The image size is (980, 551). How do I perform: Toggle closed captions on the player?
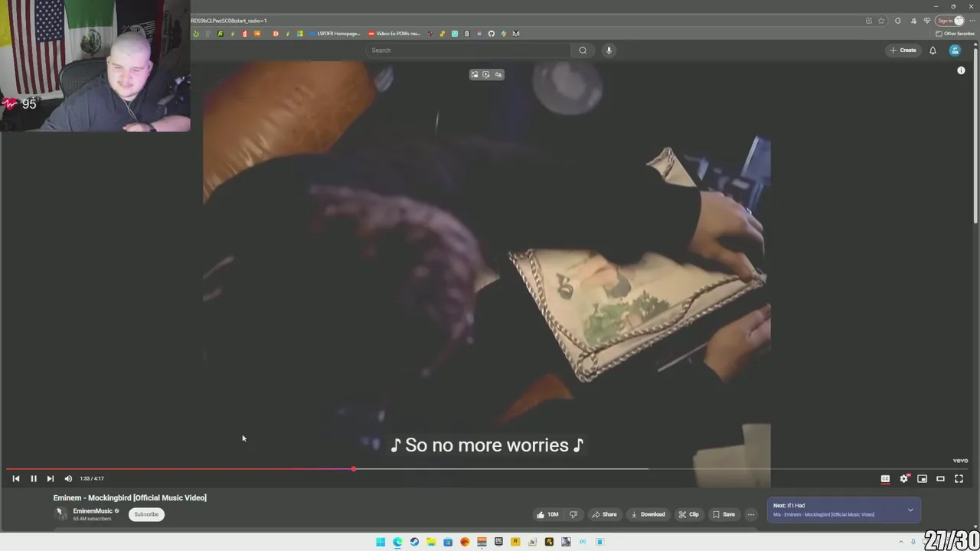[x=885, y=478]
